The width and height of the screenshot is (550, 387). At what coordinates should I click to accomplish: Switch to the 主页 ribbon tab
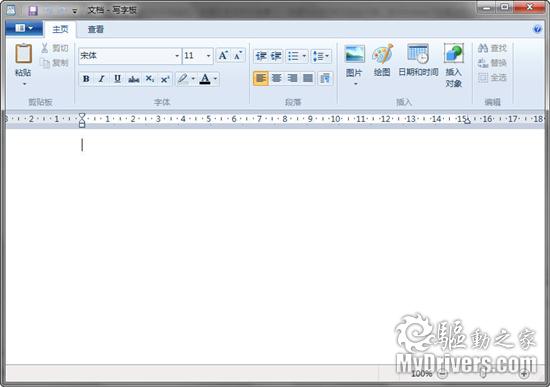point(60,29)
